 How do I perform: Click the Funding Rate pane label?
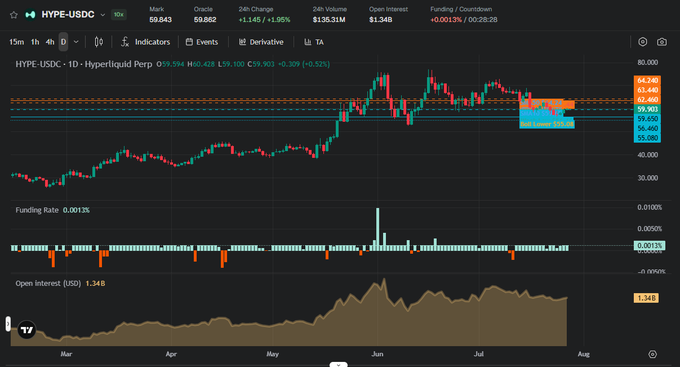click(x=37, y=210)
